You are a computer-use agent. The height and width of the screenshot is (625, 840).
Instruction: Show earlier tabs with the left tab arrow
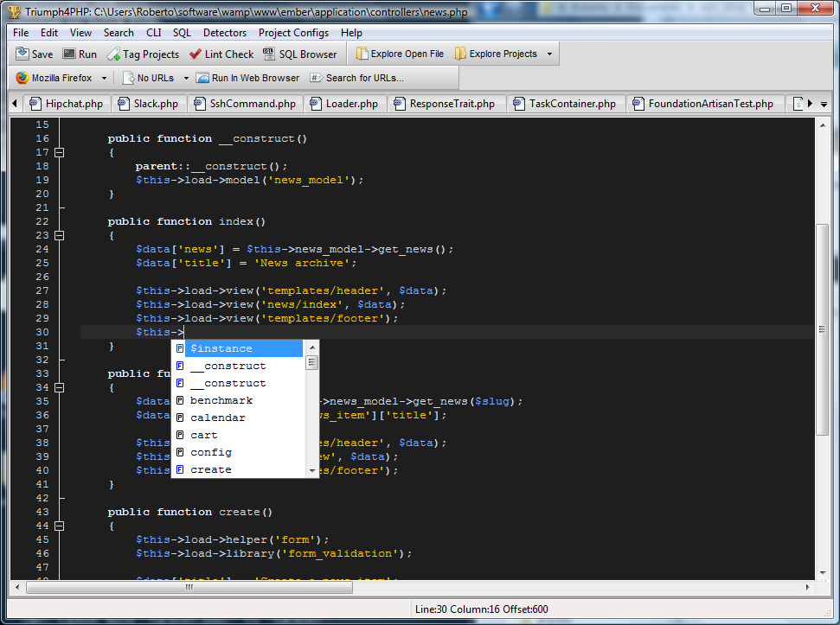pos(15,103)
